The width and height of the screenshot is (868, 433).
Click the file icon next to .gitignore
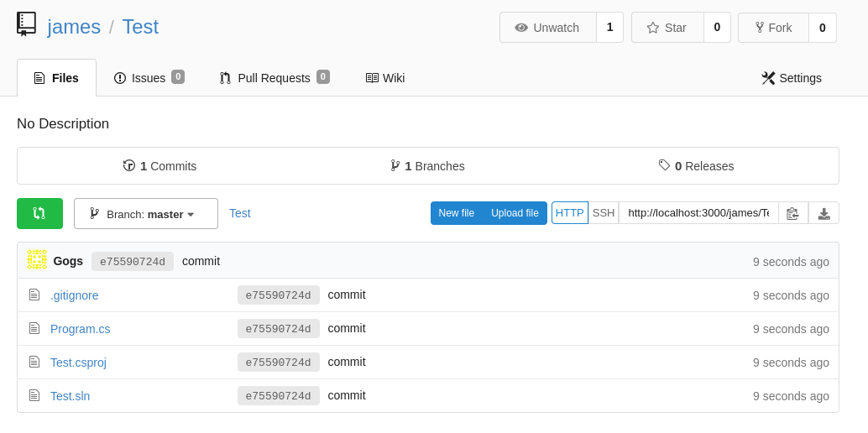(x=34, y=295)
